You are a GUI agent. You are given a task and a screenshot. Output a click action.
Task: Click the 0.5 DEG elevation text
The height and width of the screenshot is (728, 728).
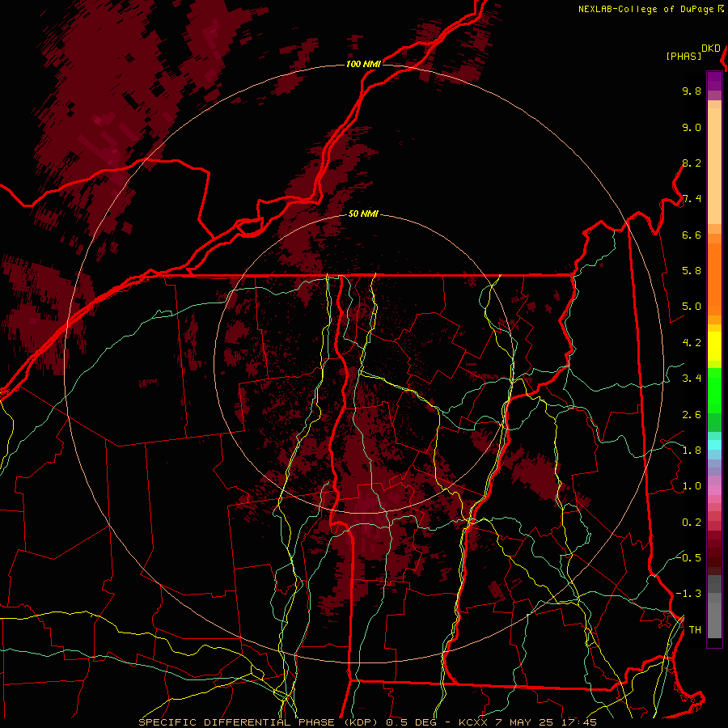(411, 722)
